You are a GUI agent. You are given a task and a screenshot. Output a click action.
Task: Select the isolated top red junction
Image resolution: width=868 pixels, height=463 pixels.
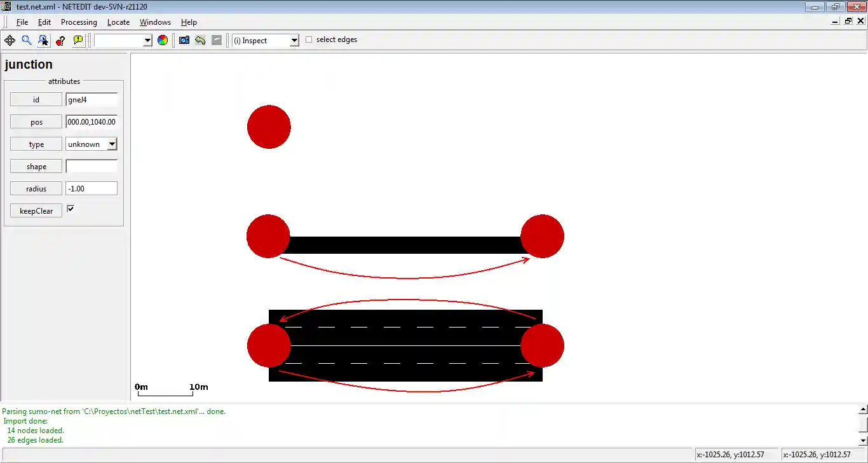click(269, 127)
